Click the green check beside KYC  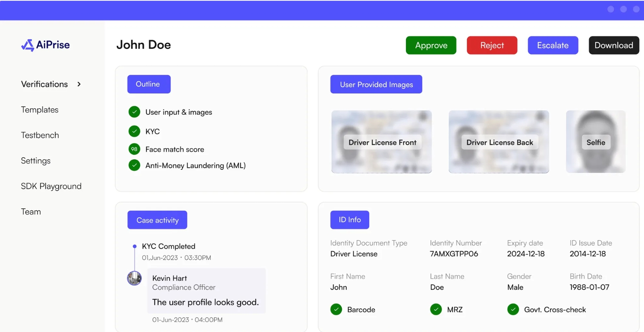point(134,131)
